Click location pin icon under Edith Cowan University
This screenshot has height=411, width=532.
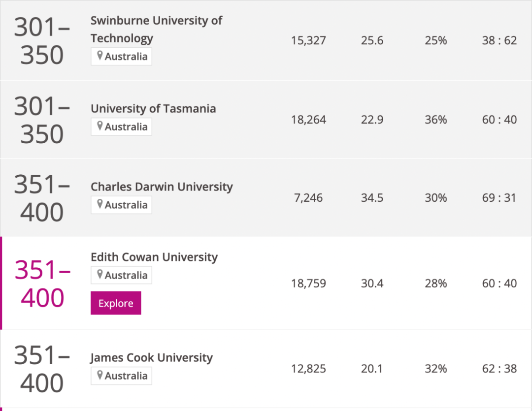point(100,275)
